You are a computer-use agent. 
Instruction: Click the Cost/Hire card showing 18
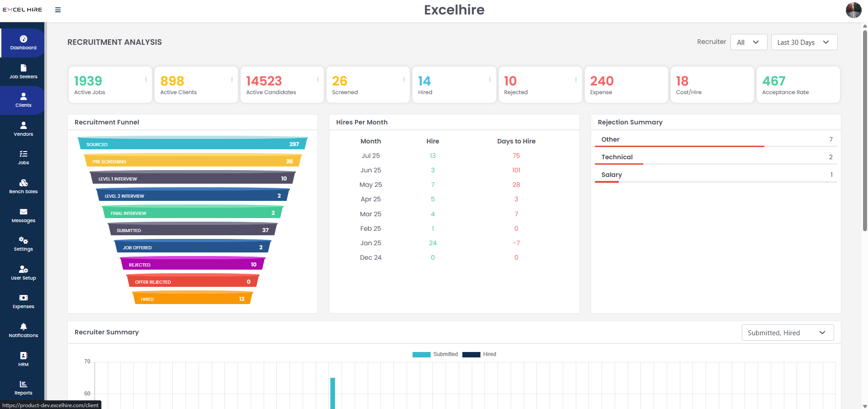(712, 85)
